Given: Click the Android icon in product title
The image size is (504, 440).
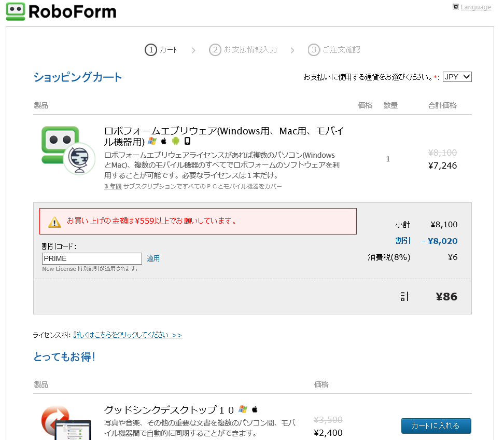Looking at the screenshot, I should [x=175, y=141].
